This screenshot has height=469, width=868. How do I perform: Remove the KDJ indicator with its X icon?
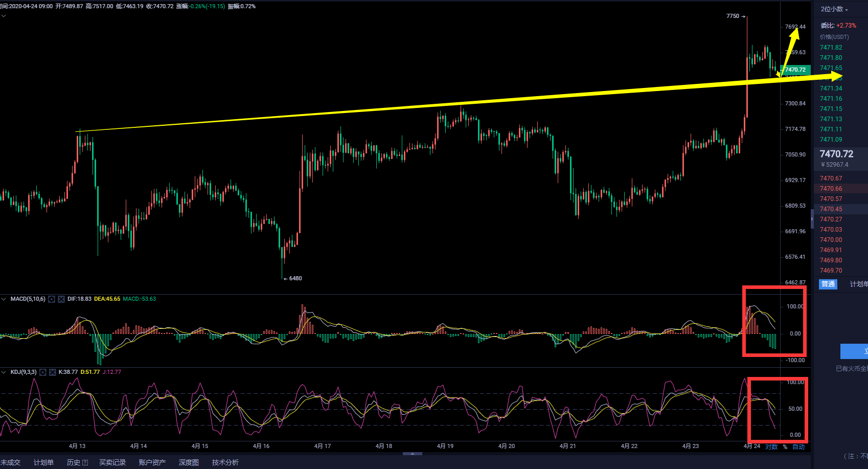tap(53, 372)
